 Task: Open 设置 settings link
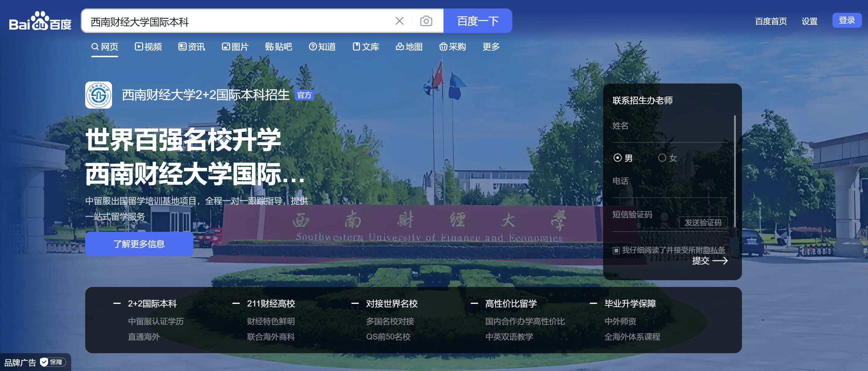[809, 21]
